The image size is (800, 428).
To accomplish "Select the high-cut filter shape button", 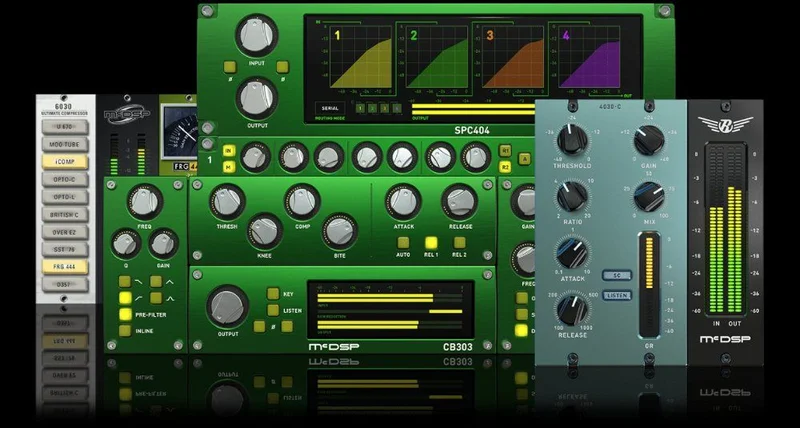I will click(x=125, y=282).
